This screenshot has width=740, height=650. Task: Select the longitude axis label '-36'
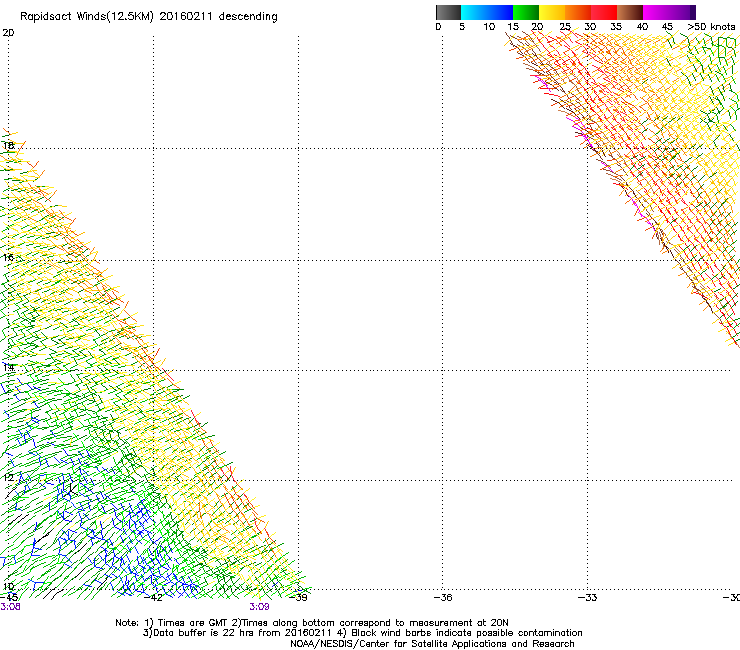coord(443,597)
